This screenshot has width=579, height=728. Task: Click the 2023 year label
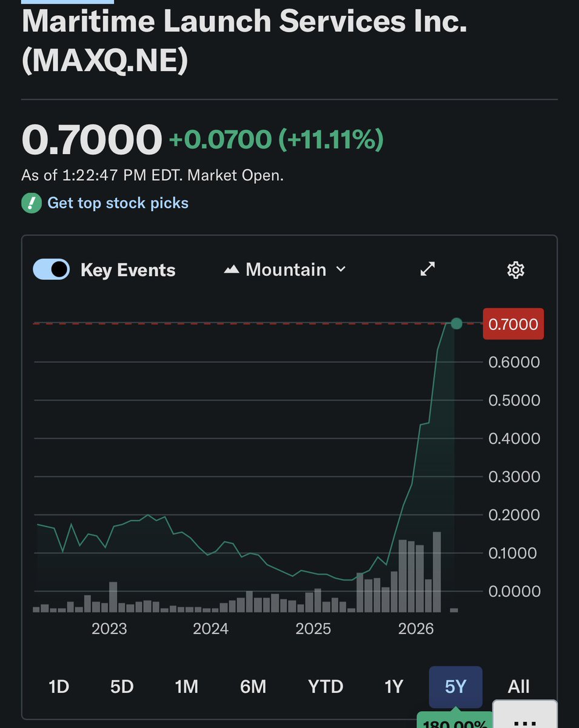(109, 629)
